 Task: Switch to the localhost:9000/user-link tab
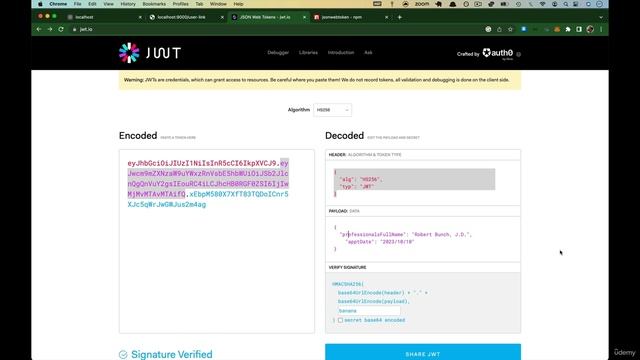[186, 17]
